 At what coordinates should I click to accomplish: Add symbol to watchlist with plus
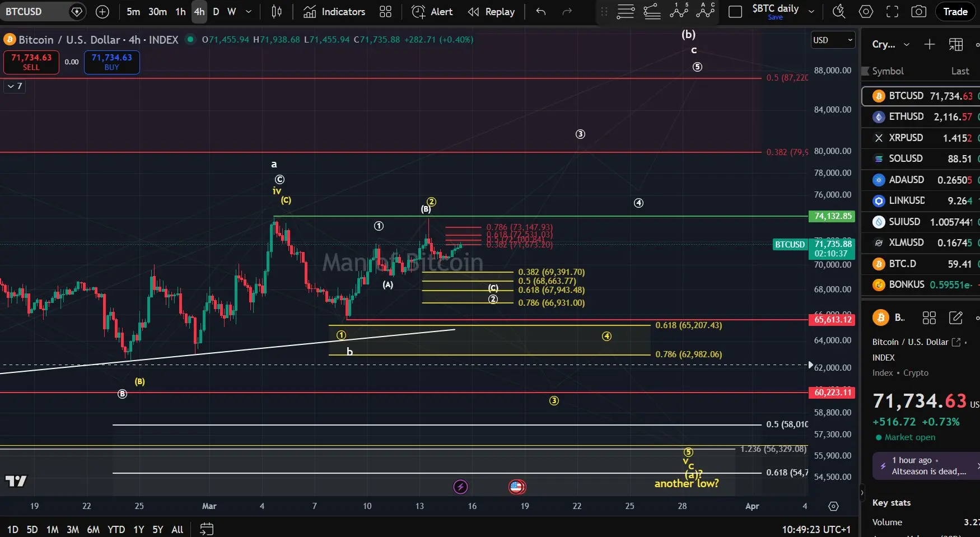930,44
